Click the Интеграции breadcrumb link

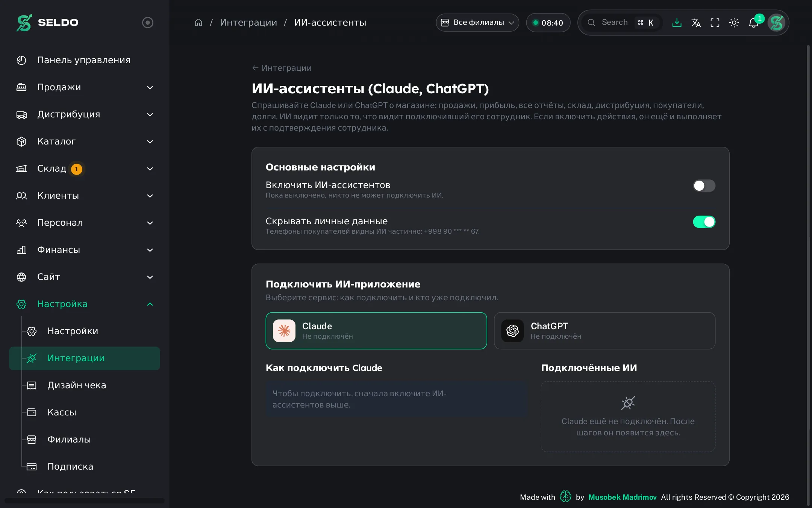[x=248, y=23]
